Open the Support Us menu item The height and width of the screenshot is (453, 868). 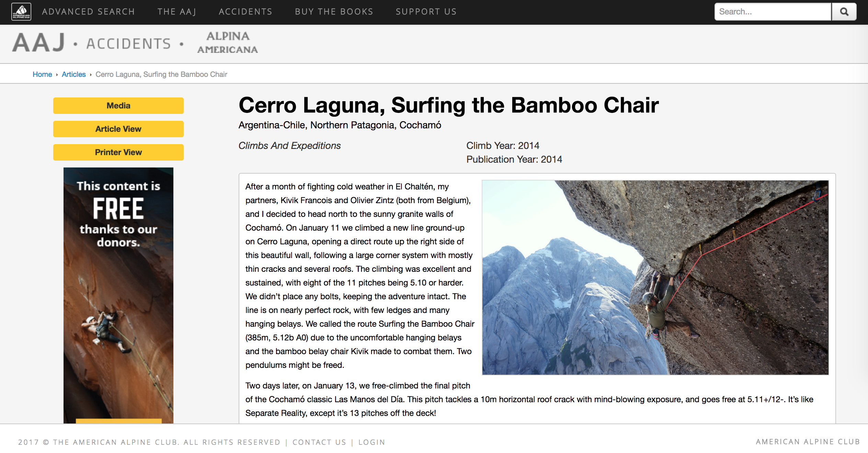tap(426, 12)
